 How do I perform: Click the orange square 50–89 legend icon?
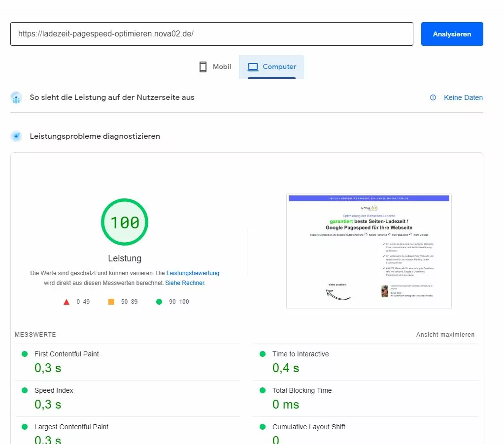click(111, 302)
